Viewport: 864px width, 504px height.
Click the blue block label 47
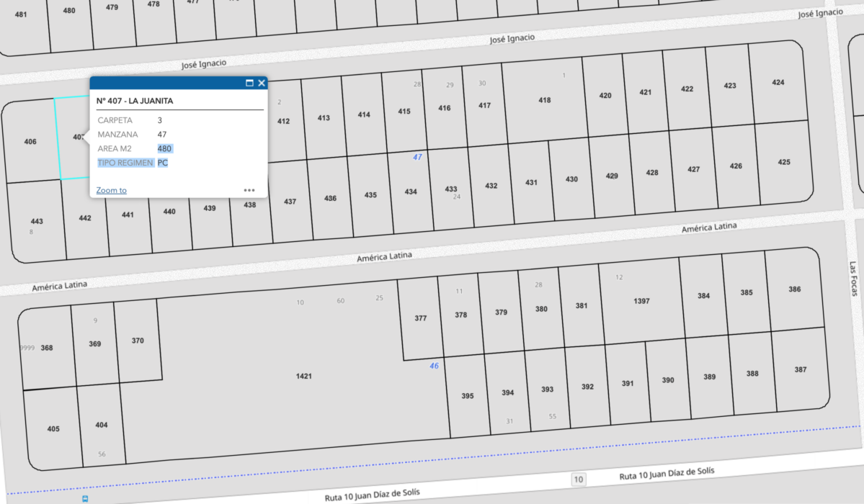pos(417,157)
